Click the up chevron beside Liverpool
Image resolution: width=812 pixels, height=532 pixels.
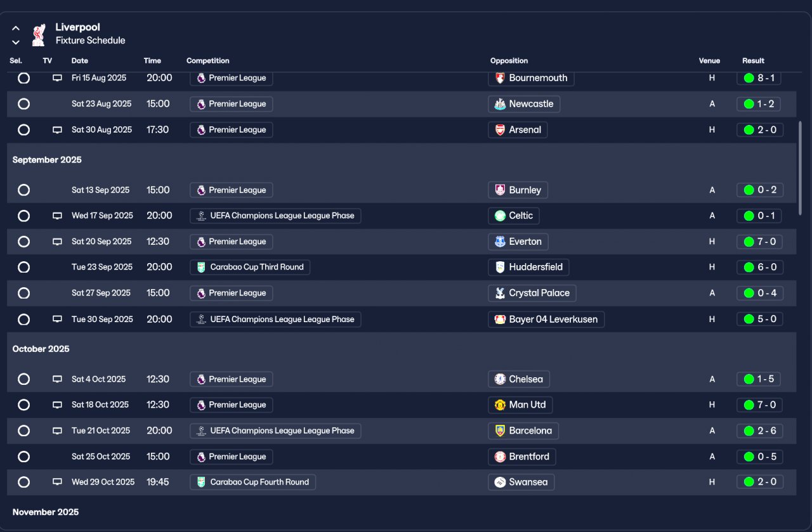point(16,29)
